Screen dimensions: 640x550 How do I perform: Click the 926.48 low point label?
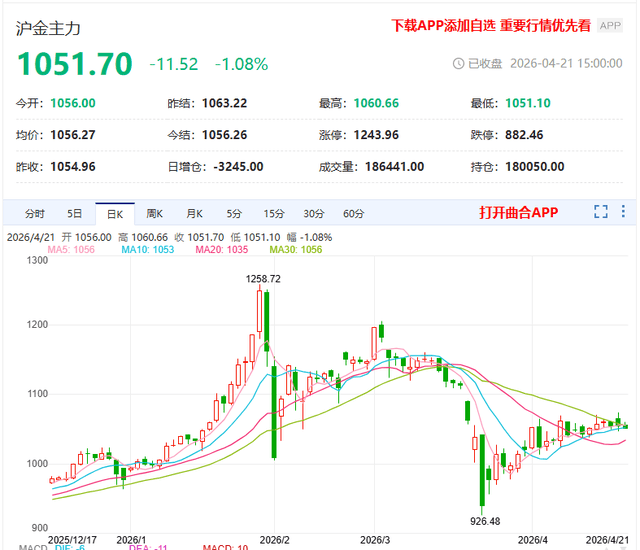pyautogui.click(x=483, y=521)
